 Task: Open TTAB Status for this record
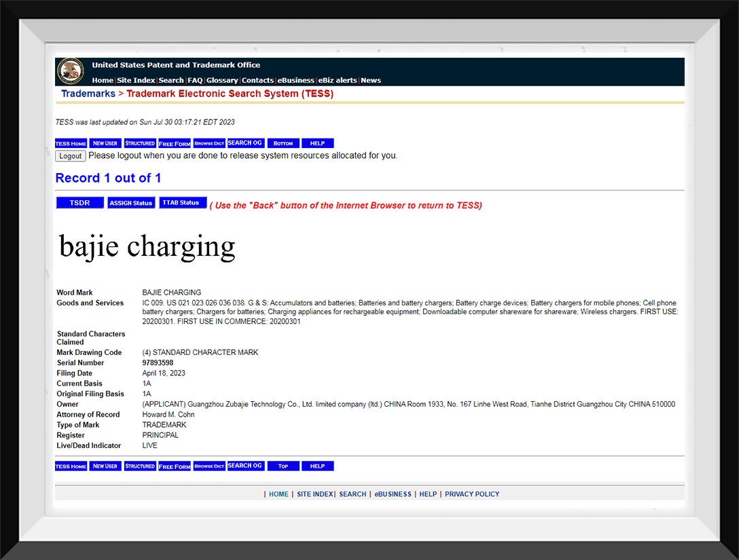[x=183, y=203]
